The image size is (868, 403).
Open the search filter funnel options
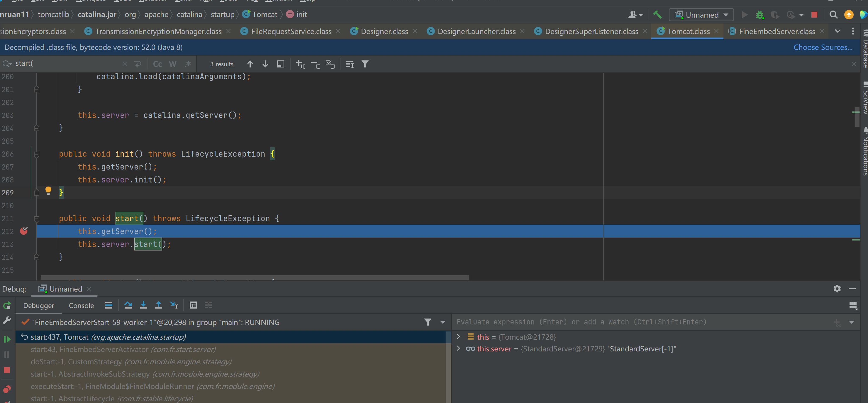pos(365,64)
